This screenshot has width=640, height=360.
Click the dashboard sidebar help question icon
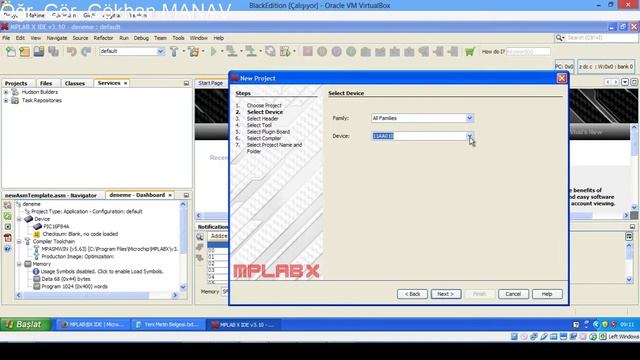click(7, 249)
